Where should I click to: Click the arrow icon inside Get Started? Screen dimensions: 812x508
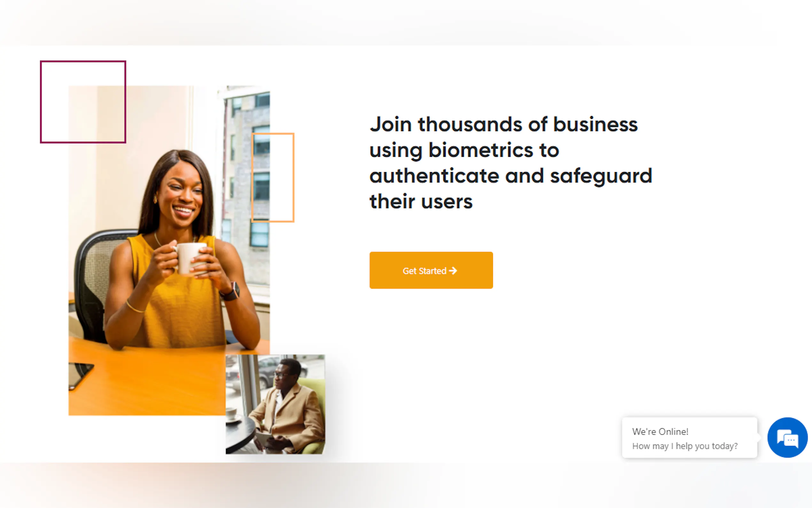pos(453,270)
